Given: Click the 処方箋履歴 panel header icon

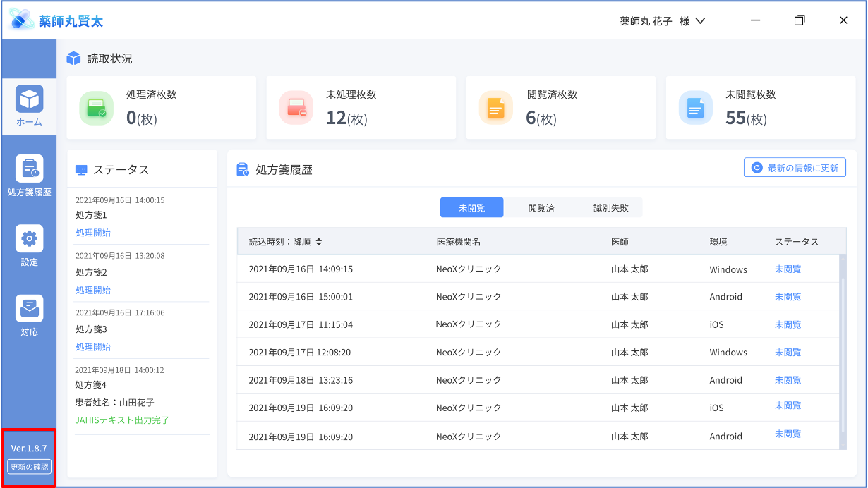Looking at the screenshot, I should [243, 169].
